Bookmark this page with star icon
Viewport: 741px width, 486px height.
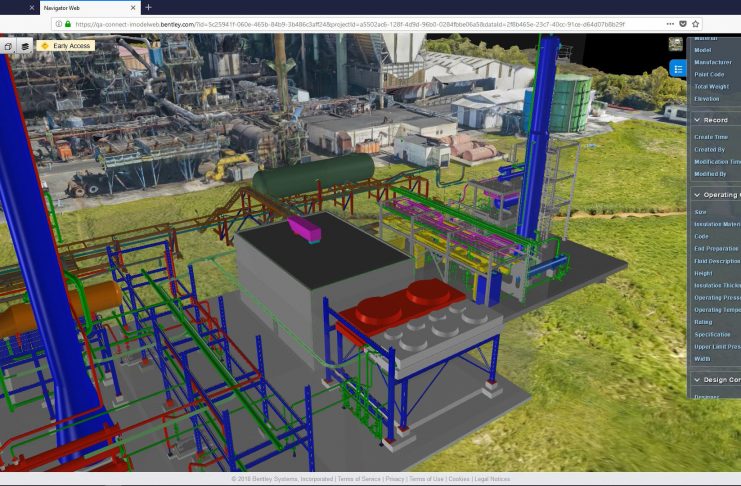[x=696, y=23]
